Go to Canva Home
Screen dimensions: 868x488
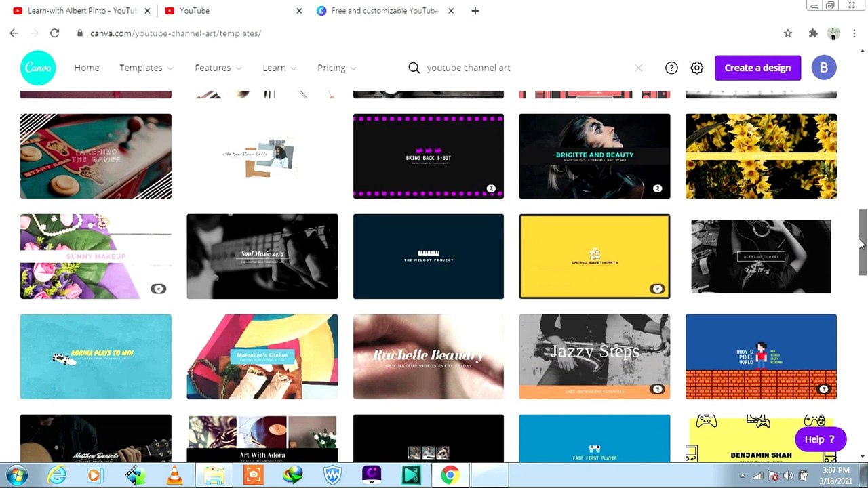pyautogui.click(x=87, y=68)
